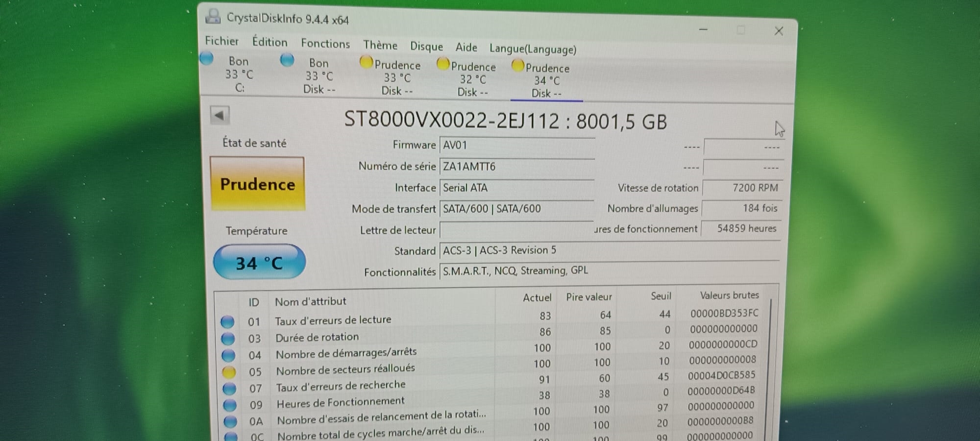Click yellow status dot for reallocated sectors
Viewport: 980px width, 441px height.
[229, 372]
